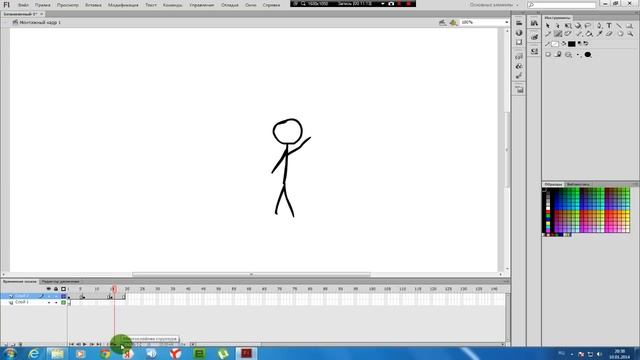Select the Bone tool
Viewport: 640px width, 360px height.
580,34
